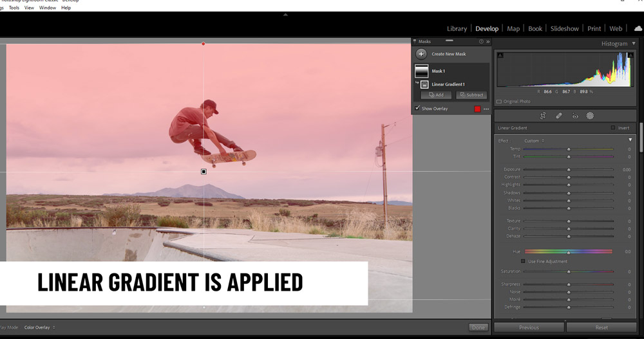Click the Exposure slider handle

click(569, 170)
